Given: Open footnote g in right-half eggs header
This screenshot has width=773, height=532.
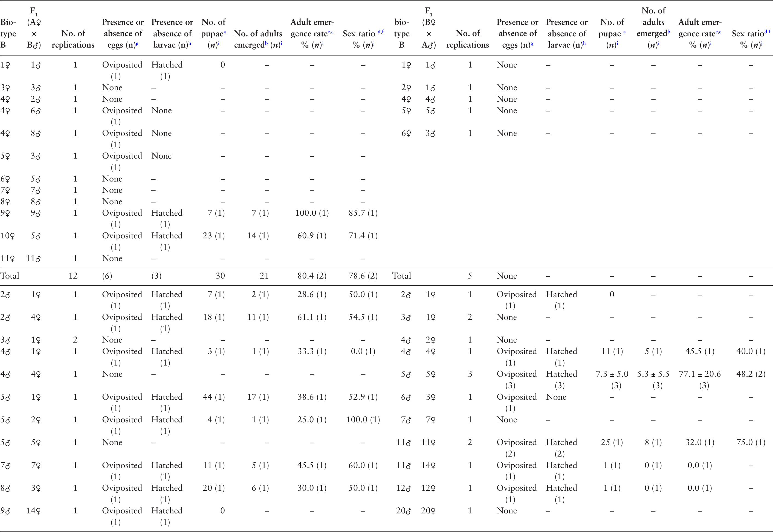Looking at the screenshot, I should point(532,44).
